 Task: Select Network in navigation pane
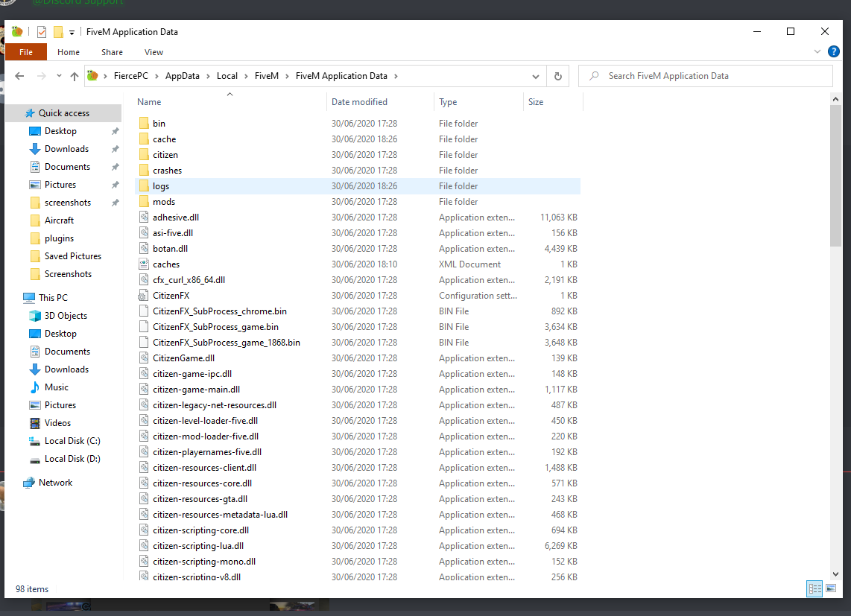click(55, 483)
